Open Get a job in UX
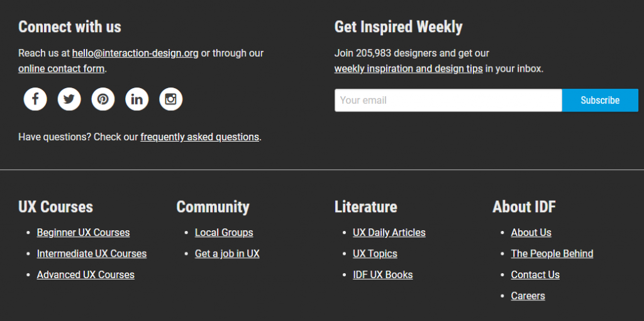 pyautogui.click(x=227, y=254)
